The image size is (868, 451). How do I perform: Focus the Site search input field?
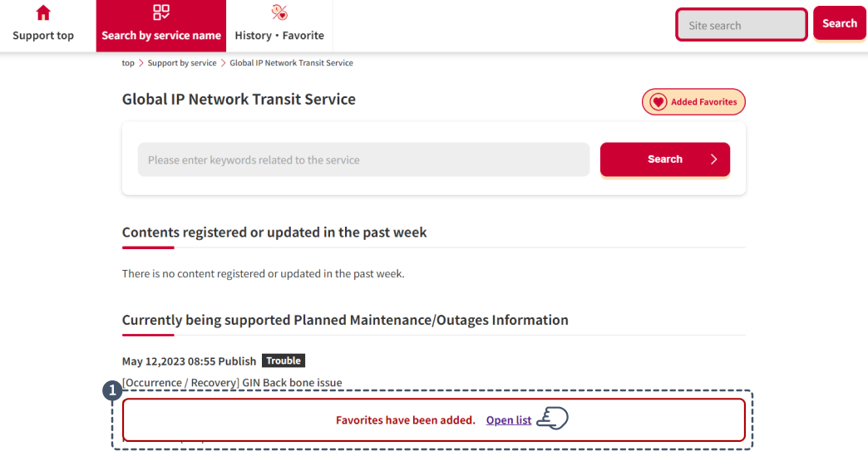click(742, 25)
